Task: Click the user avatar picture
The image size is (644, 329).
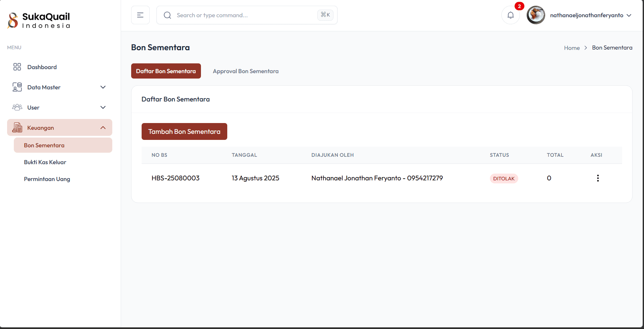Action: pos(536,15)
